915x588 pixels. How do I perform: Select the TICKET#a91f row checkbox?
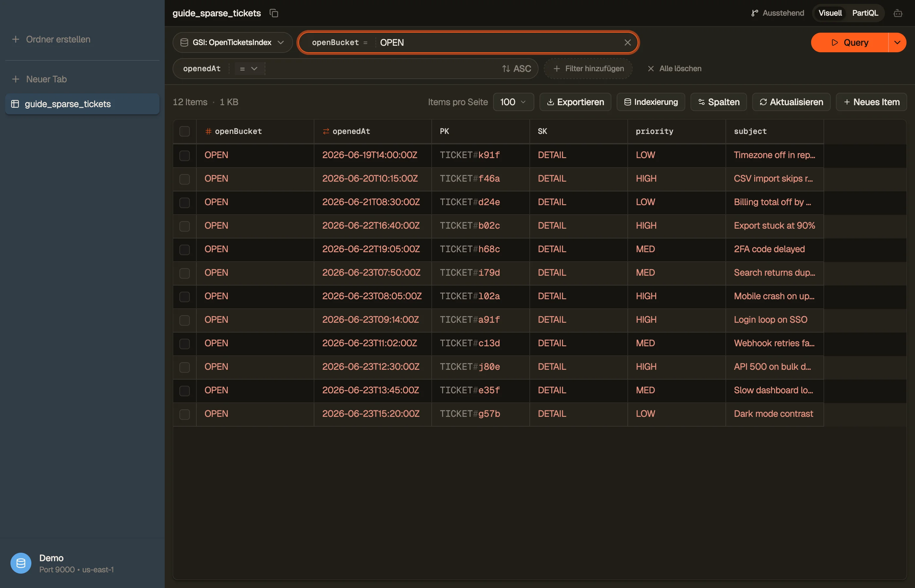184,320
